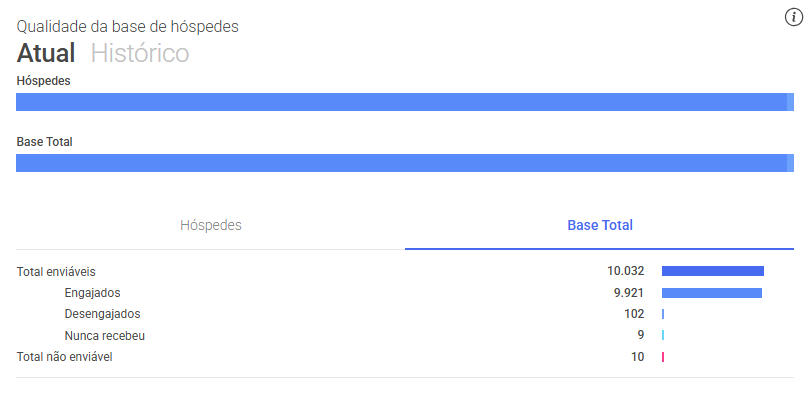Click the Desengajados row label
The height and width of the screenshot is (395, 812).
click(102, 314)
